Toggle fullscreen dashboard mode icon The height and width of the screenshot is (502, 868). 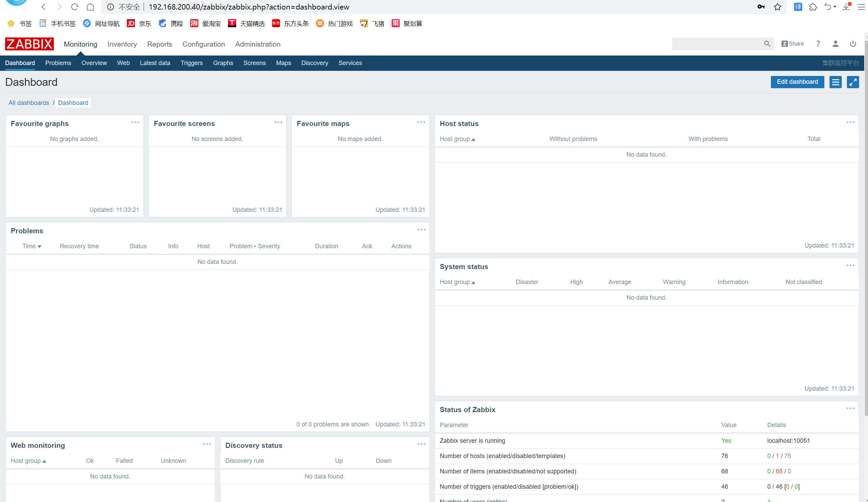(853, 82)
